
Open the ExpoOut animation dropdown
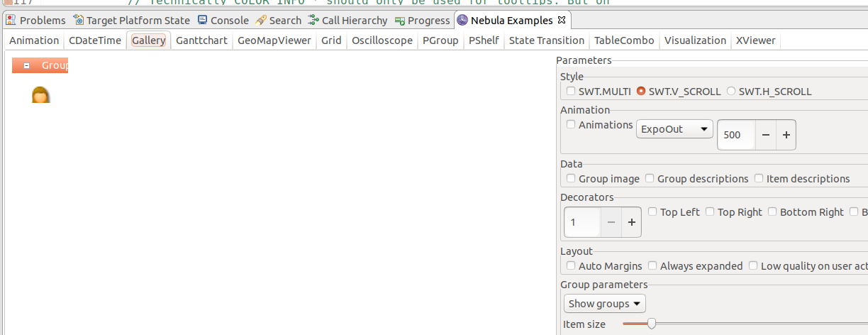[x=674, y=129]
